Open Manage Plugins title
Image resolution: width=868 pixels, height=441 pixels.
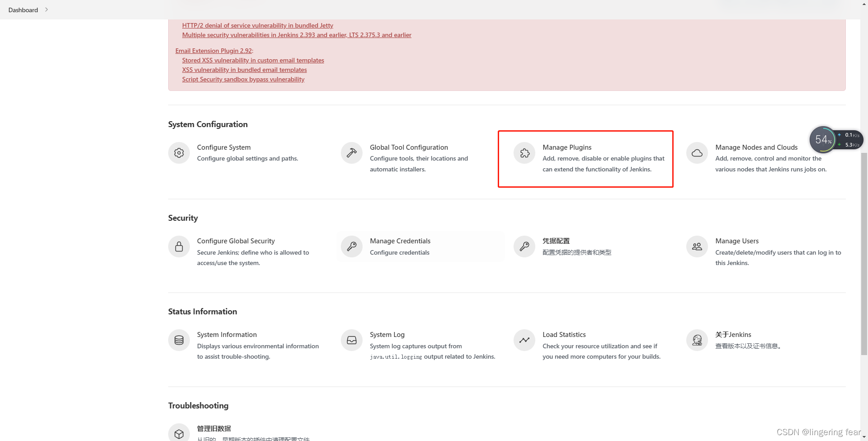[x=567, y=147]
